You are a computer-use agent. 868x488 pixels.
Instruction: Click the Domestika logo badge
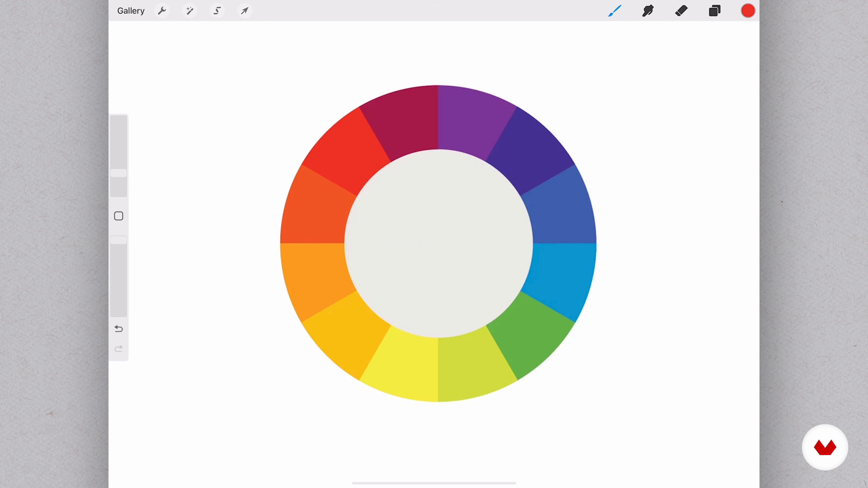click(825, 447)
